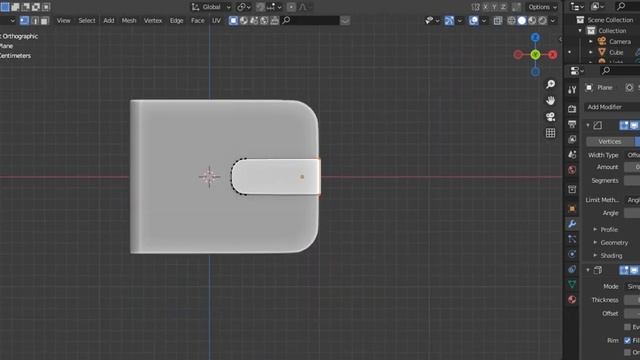This screenshot has width=640, height=360.
Task: Click the green Y axis gizmo ball
Action: coord(536,55)
